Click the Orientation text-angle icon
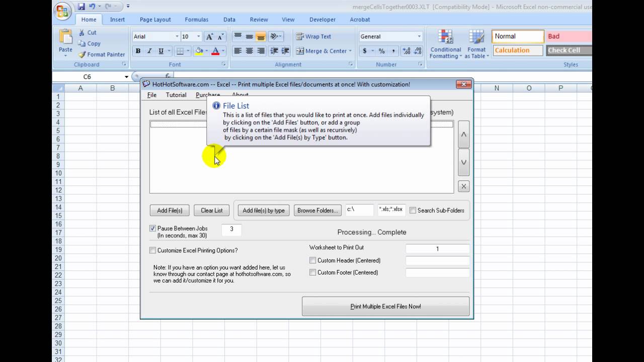Screen dimensions: 644x362 click(x=274, y=37)
